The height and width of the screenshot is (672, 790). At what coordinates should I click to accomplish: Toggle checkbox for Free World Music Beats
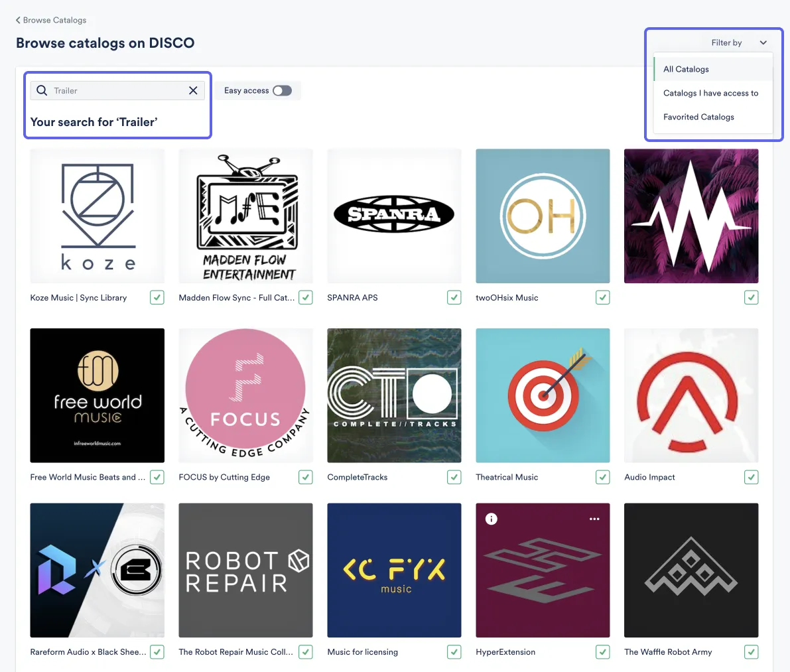point(157,477)
